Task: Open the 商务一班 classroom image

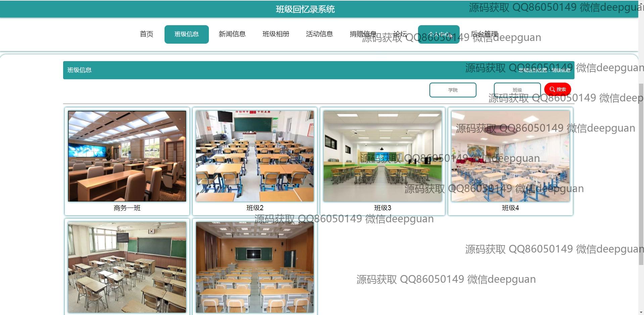Action: [127, 156]
